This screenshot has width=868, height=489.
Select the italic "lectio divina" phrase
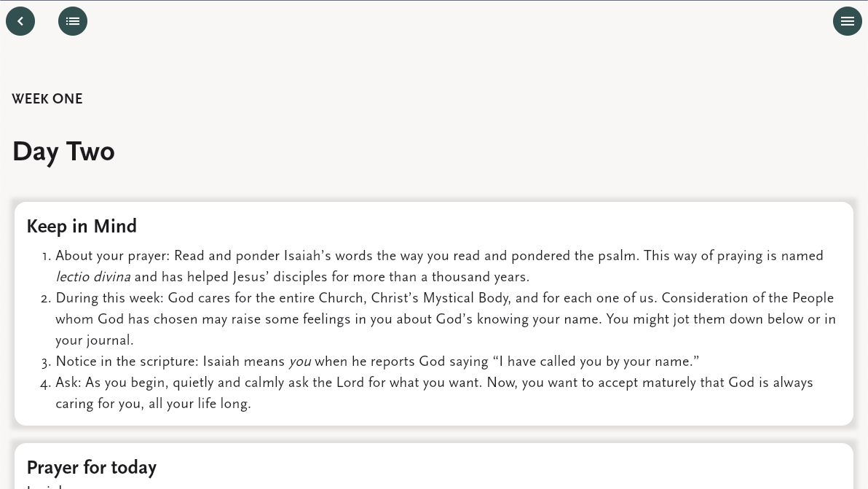(x=93, y=277)
